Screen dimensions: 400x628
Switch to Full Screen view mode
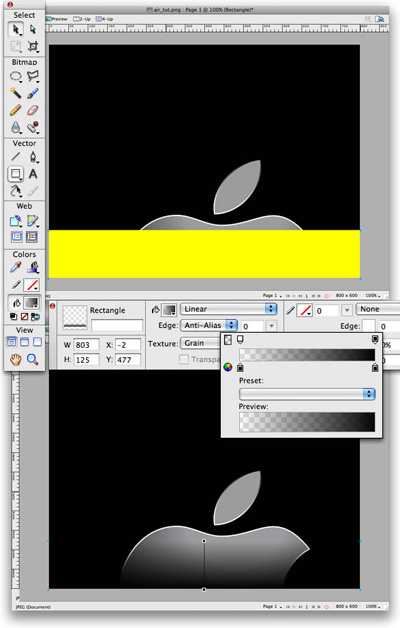pos(37,342)
